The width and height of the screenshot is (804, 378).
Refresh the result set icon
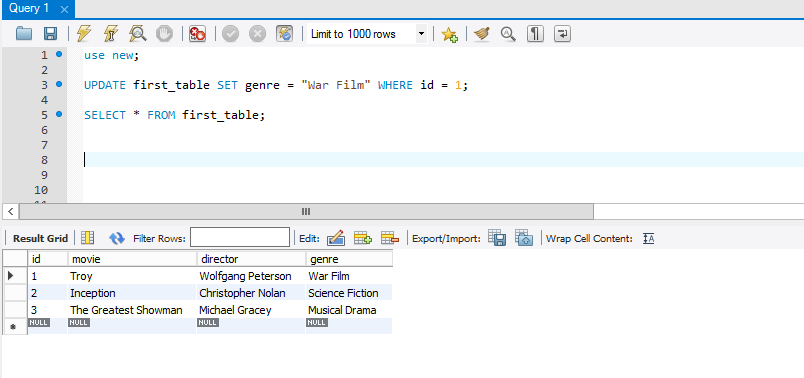tap(117, 238)
